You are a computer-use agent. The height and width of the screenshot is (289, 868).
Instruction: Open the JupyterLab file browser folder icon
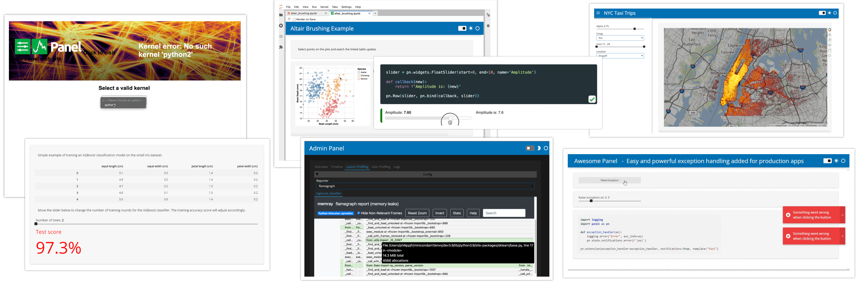[x=281, y=15]
